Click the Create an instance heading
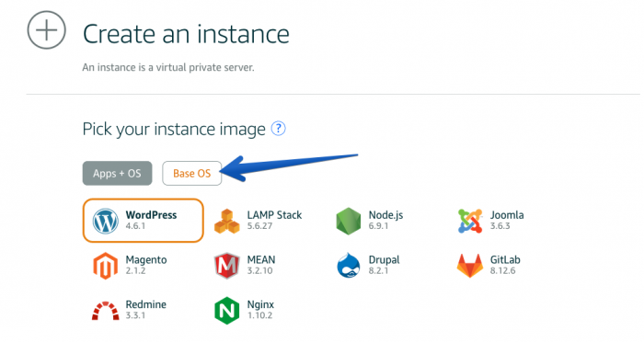The image size is (644, 342). coord(186,34)
